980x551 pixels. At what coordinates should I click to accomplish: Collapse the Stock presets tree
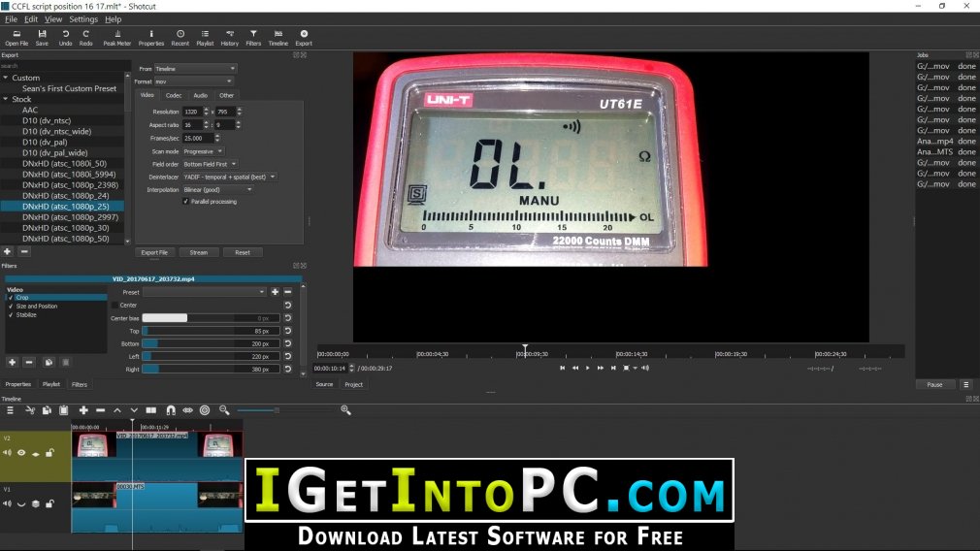point(6,99)
